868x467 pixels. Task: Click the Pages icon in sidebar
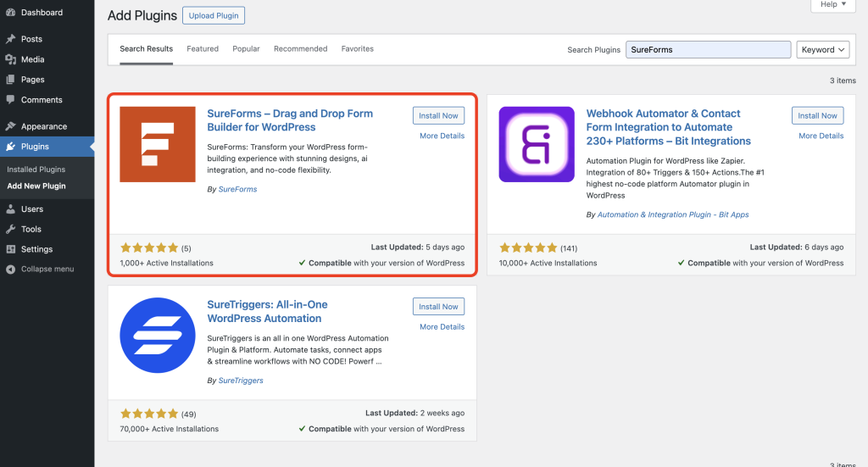click(10, 79)
